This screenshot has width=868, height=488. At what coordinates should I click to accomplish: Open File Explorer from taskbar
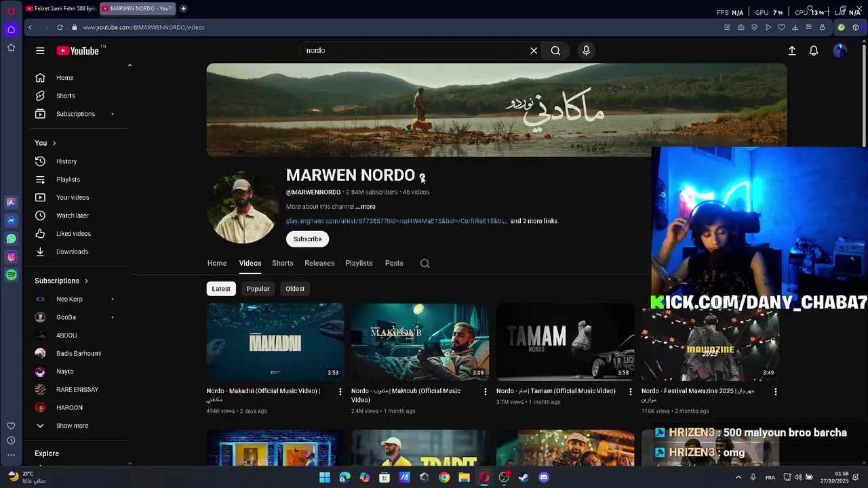[464, 477]
